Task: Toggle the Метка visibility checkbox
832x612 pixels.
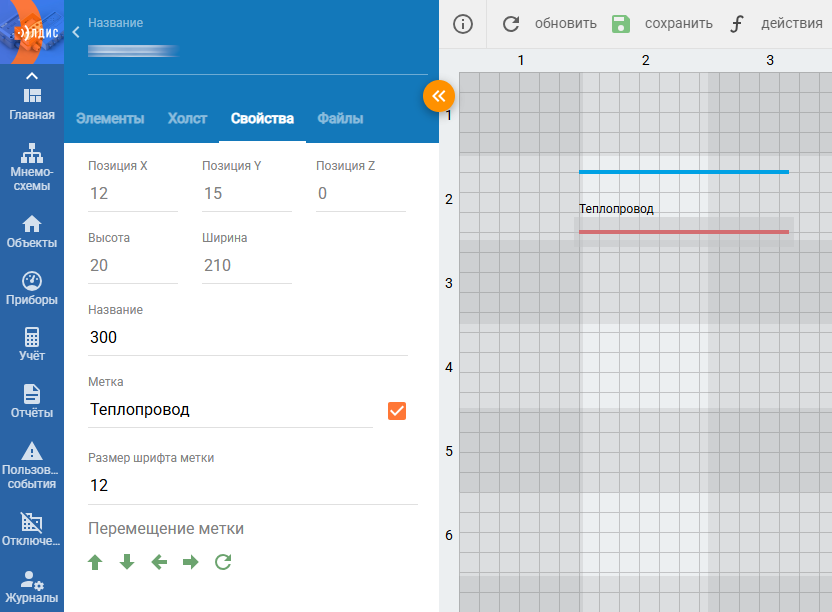Action: 397,411
